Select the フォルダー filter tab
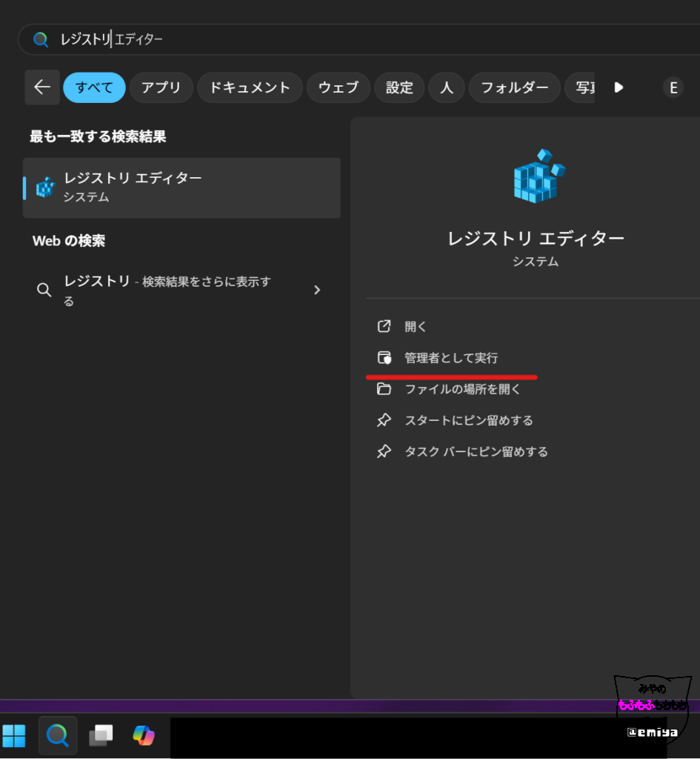700x759 pixels. (x=514, y=87)
